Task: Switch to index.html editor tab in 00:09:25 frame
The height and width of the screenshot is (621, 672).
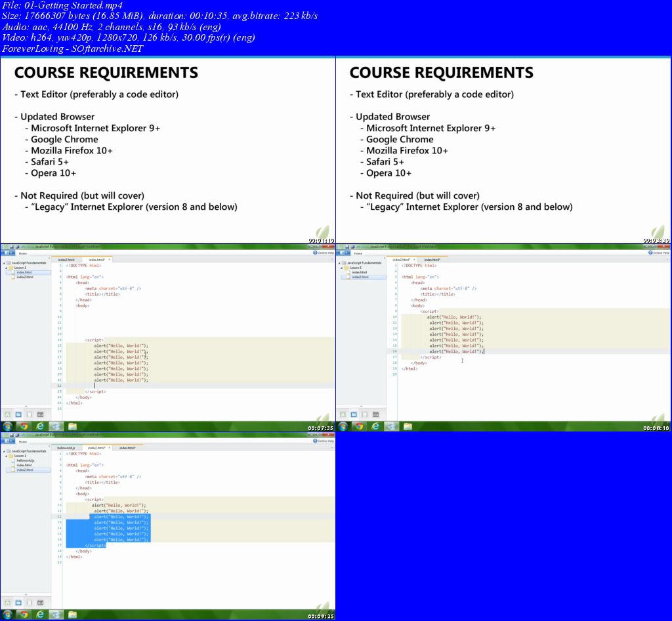Action: point(128,447)
